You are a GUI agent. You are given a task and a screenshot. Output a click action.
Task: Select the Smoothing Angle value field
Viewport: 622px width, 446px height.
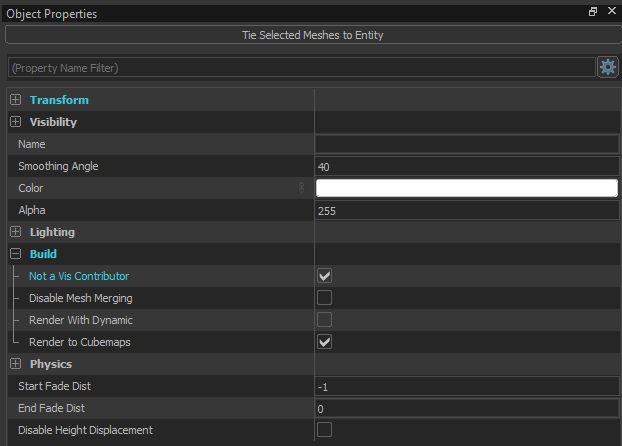[x=466, y=166]
